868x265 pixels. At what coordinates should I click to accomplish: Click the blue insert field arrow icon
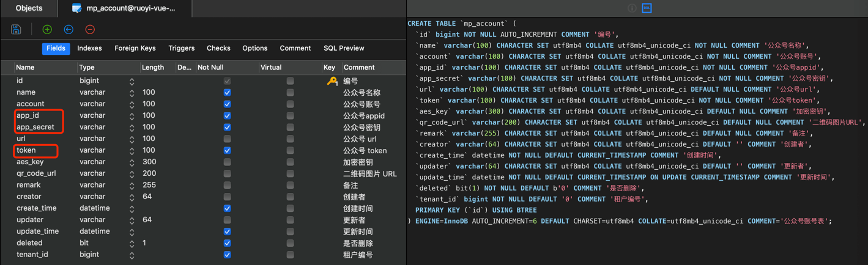tap(69, 29)
